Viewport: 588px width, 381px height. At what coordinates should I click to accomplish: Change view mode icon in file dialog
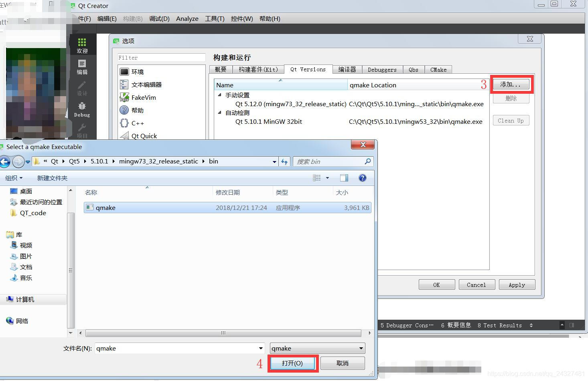coord(317,178)
